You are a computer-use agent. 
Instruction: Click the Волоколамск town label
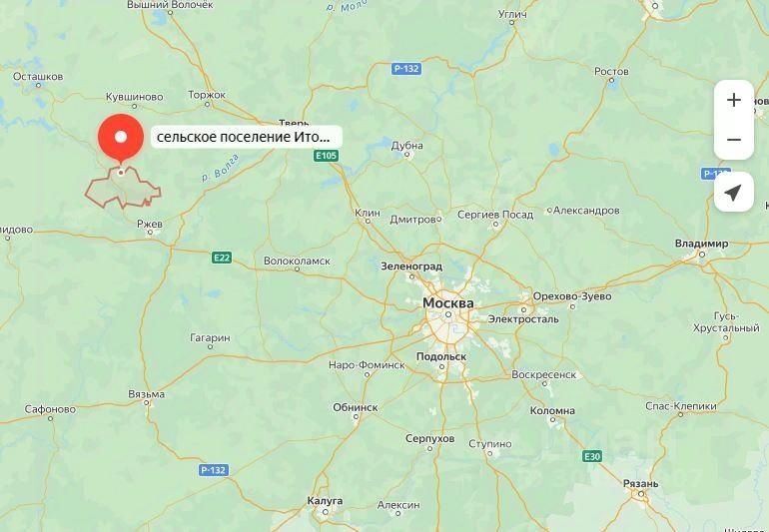click(297, 261)
